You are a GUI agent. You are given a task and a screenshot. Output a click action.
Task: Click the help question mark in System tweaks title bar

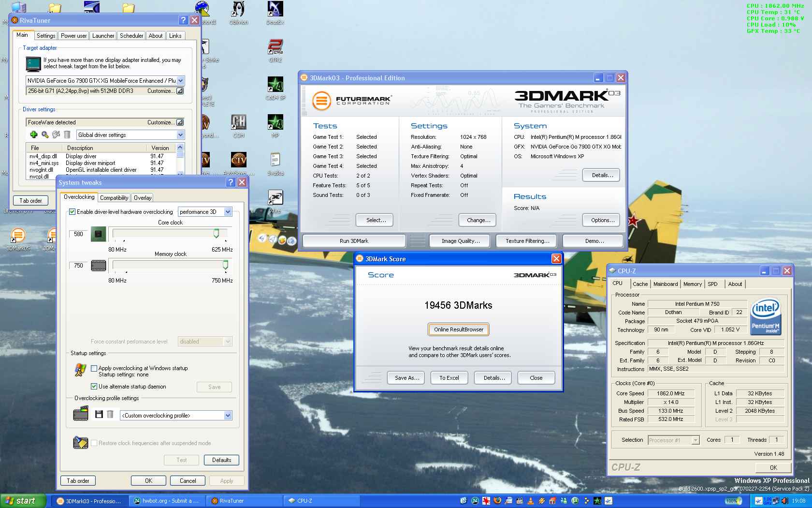tap(231, 182)
